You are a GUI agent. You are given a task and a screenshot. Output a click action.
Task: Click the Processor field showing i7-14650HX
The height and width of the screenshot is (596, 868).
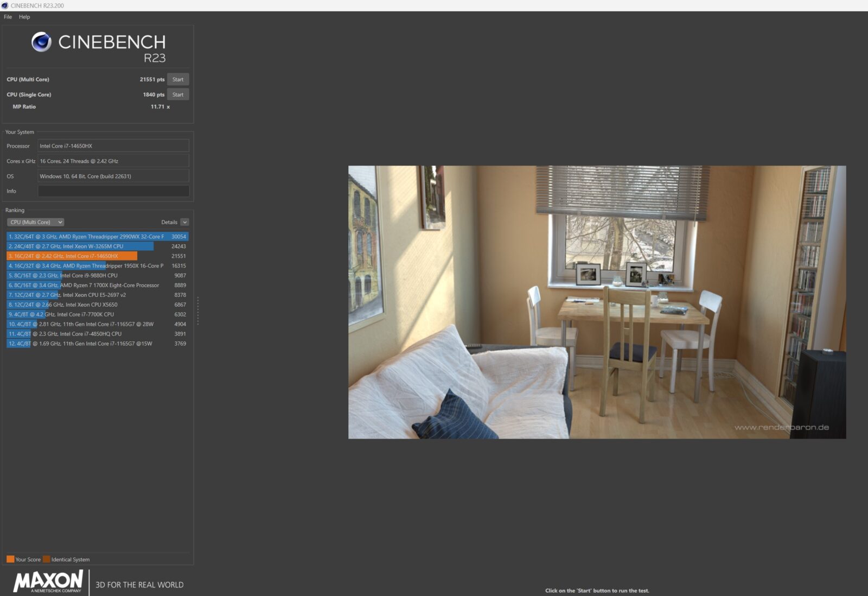coord(113,146)
